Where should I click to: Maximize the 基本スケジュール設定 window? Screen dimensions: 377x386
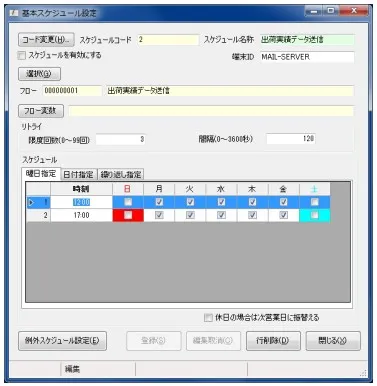331,12
